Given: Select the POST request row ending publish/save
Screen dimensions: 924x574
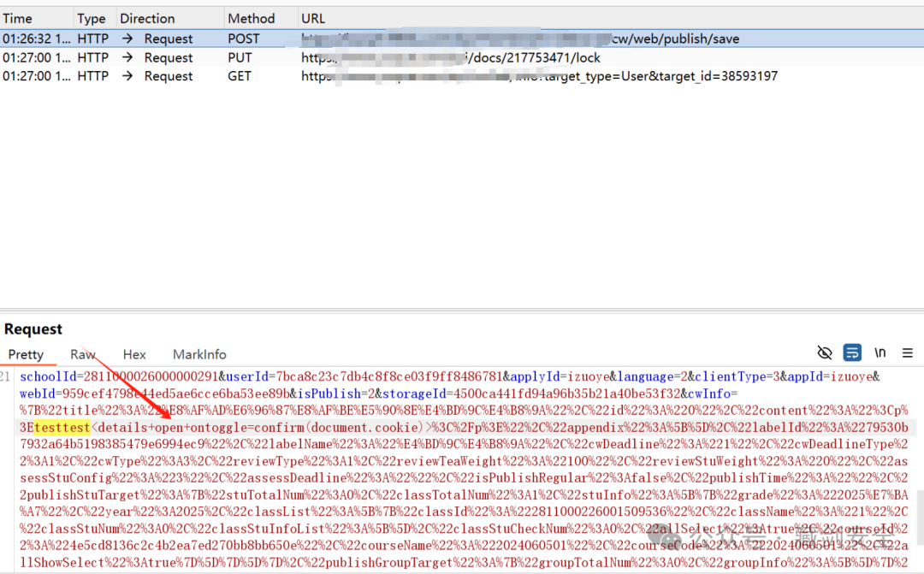Looking at the screenshot, I should tap(462, 38).
